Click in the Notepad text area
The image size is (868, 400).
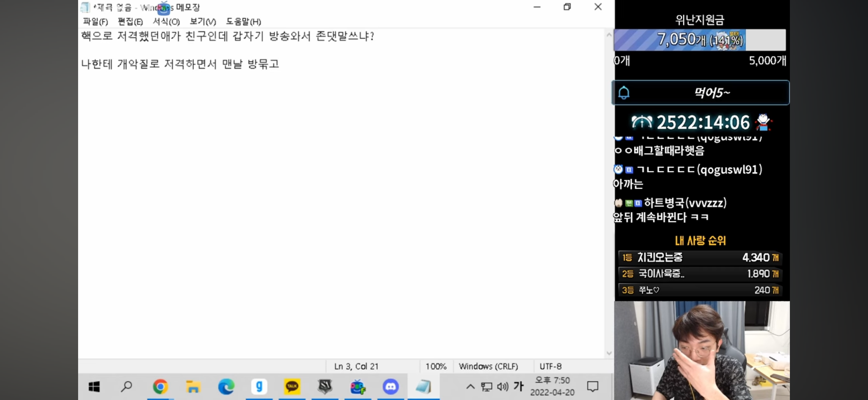(340, 204)
